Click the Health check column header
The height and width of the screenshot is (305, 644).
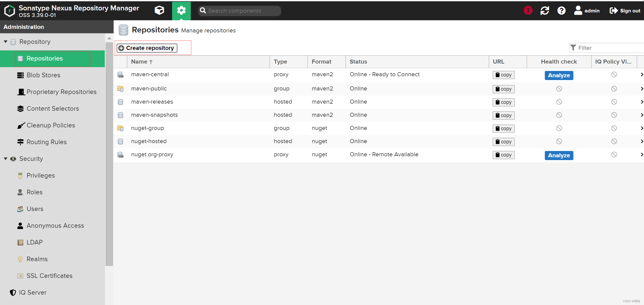point(559,62)
